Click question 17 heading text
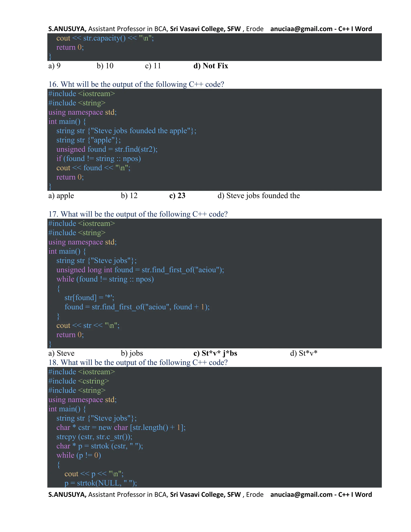Viewport: 411px width, 532px height. 138,214
